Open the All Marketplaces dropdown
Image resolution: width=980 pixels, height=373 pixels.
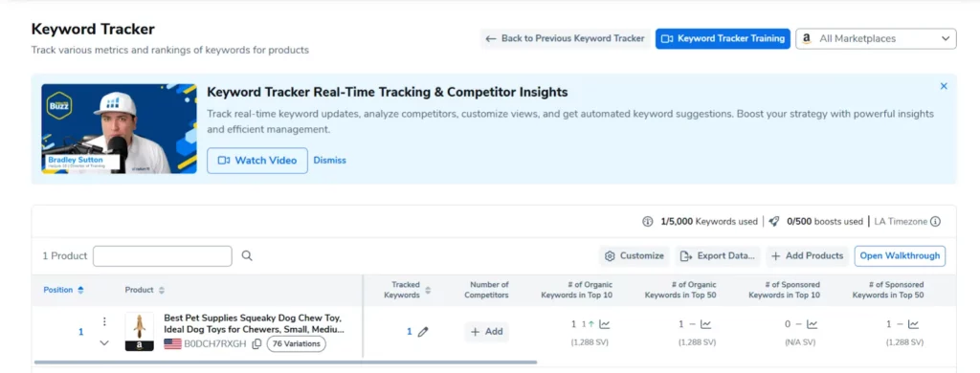click(876, 39)
